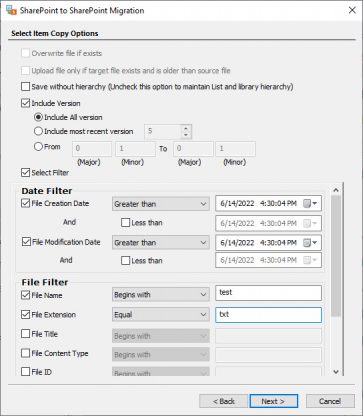Increase the most recent version count
Image resolution: width=363 pixels, height=416 pixels.
point(186,128)
